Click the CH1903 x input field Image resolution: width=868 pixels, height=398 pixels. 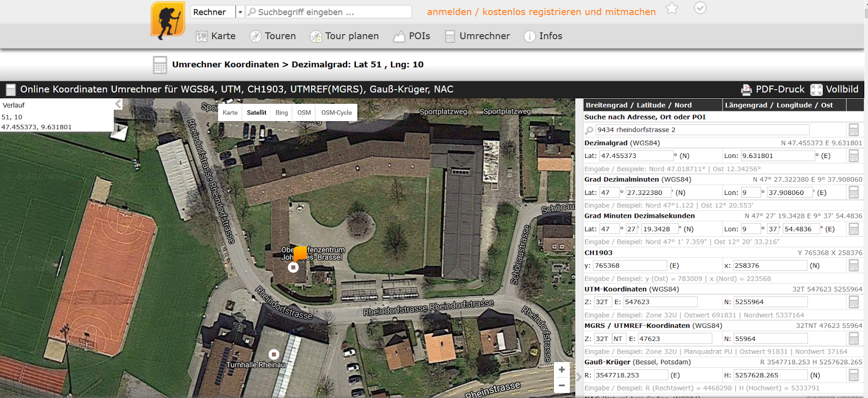click(770, 266)
